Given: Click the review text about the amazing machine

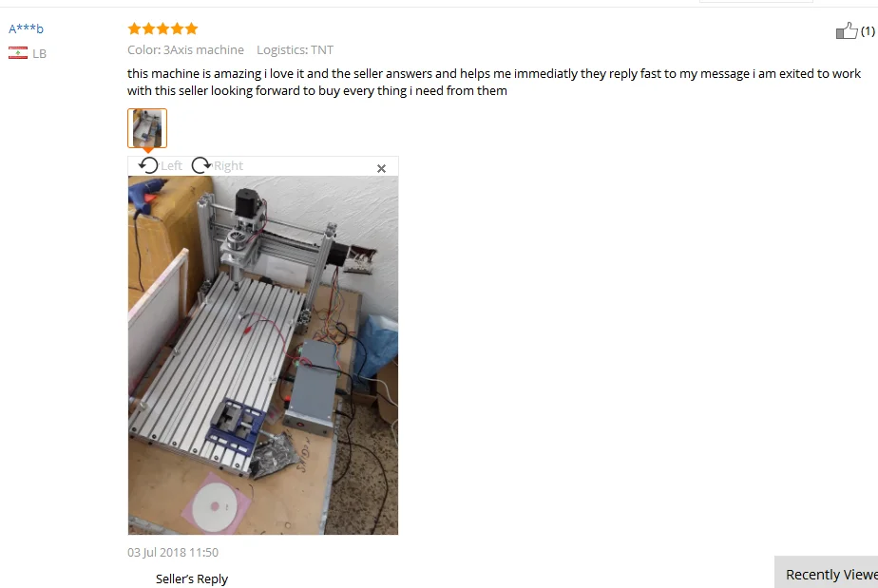Looking at the screenshot, I should click(494, 82).
